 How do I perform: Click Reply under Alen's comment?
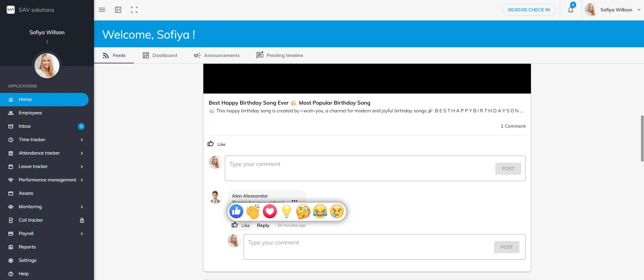pyautogui.click(x=263, y=225)
